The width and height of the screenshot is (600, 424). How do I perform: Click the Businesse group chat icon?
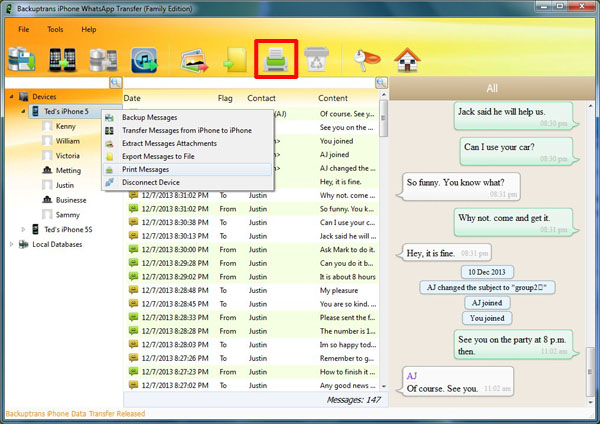(47, 199)
